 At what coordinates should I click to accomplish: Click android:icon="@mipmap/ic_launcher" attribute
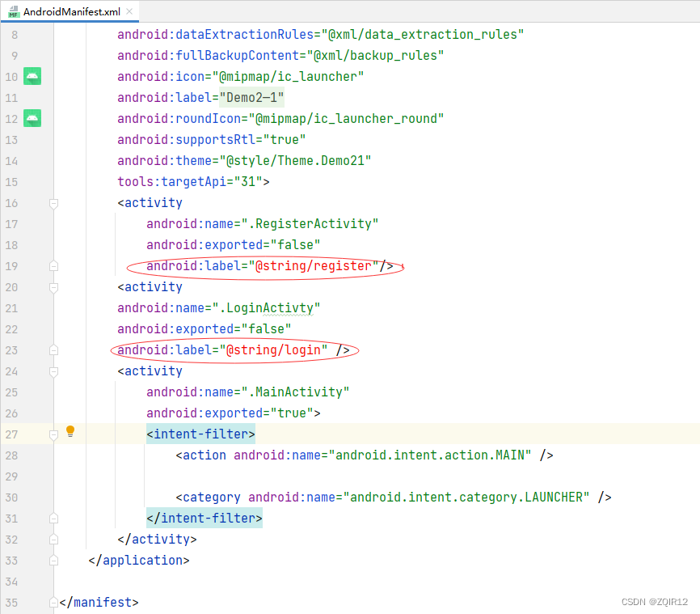click(241, 76)
